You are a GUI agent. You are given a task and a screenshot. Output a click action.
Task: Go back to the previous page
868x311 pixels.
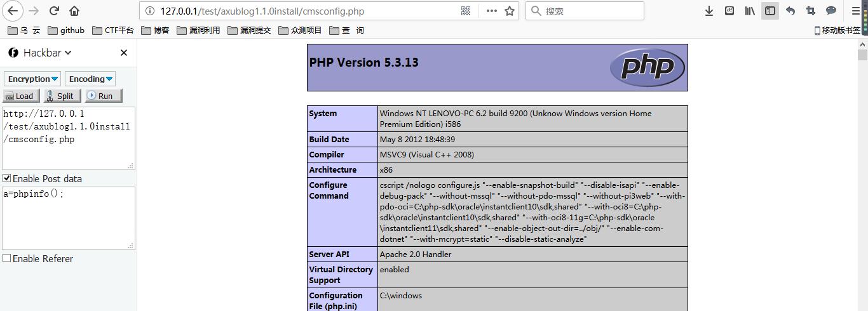(x=13, y=11)
